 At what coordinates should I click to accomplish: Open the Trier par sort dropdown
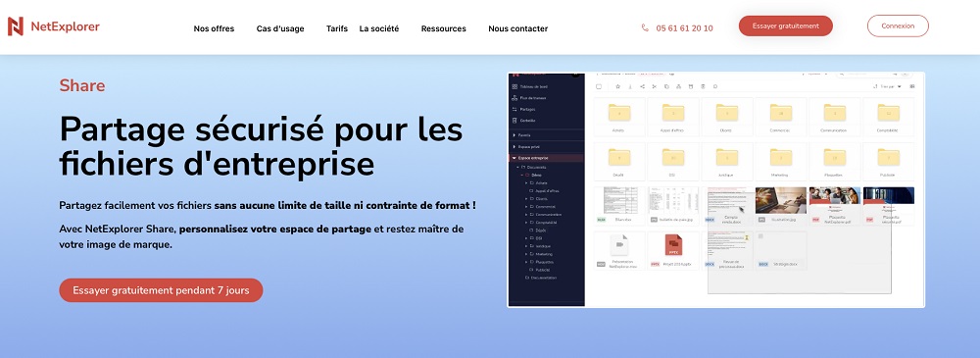click(890, 86)
